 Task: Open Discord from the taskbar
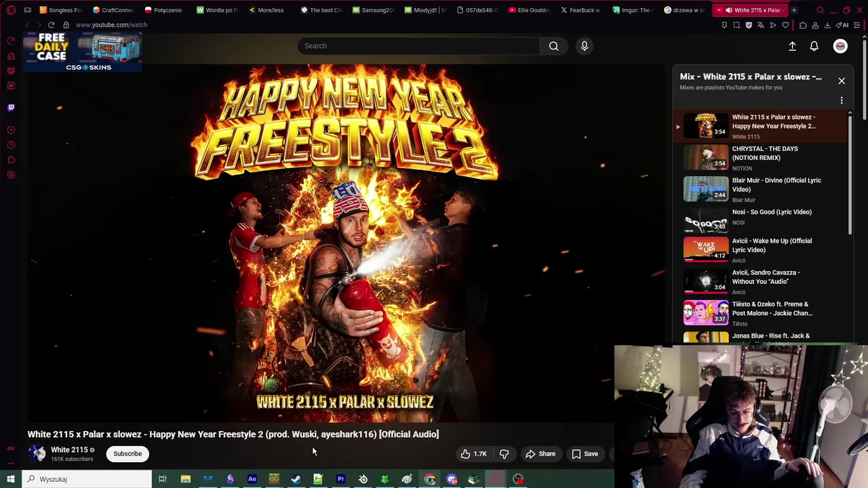[x=452, y=479]
